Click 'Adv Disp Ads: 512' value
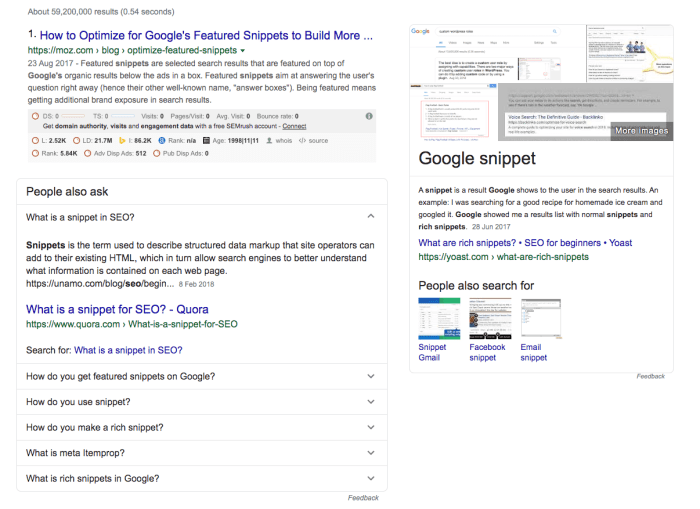This screenshot has height=509, width=700. coord(120,154)
